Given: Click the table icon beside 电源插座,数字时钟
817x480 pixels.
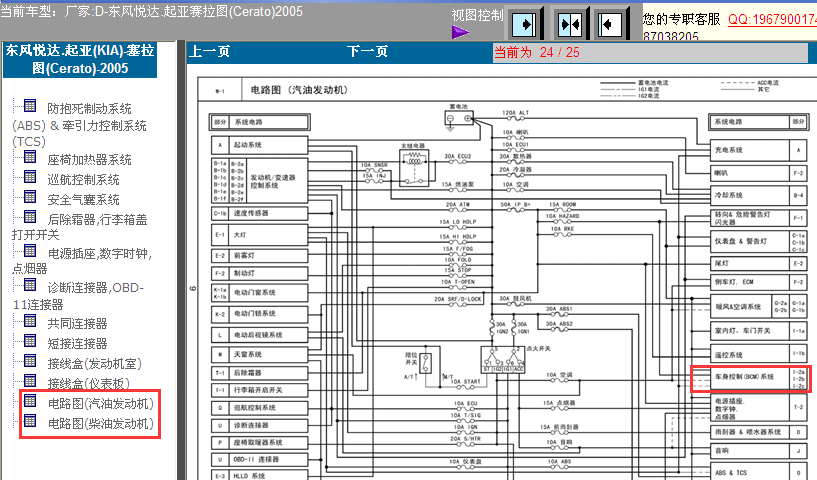Looking at the screenshot, I should tap(30, 251).
